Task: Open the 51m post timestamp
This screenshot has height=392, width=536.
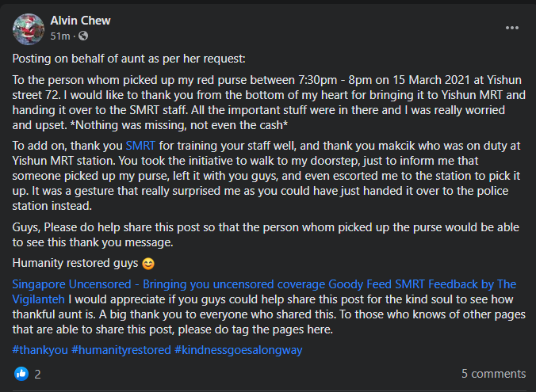Action: tap(60, 36)
